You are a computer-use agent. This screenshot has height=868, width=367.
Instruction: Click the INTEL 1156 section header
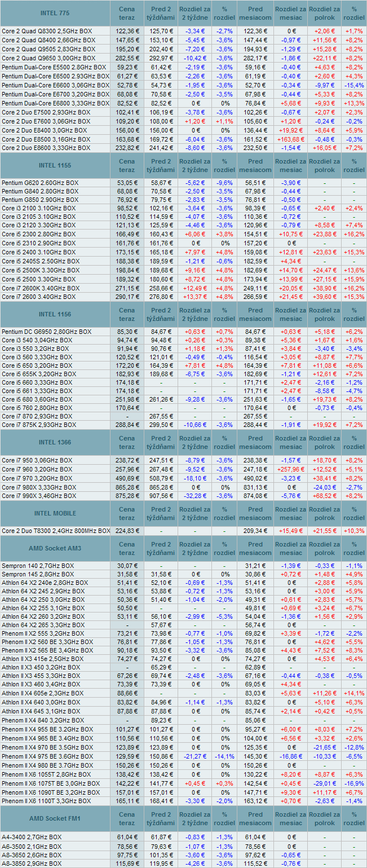[x=55, y=314]
